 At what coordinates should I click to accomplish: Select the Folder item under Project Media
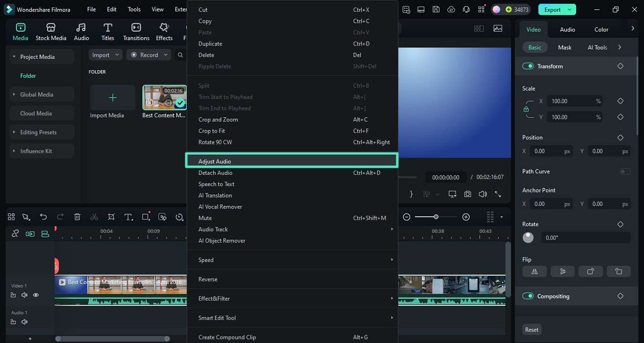tap(28, 76)
